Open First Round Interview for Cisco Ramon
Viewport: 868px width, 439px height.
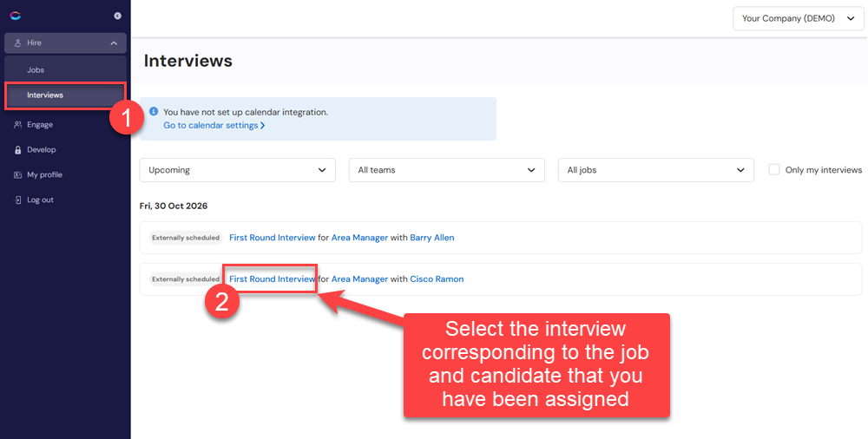(272, 279)
